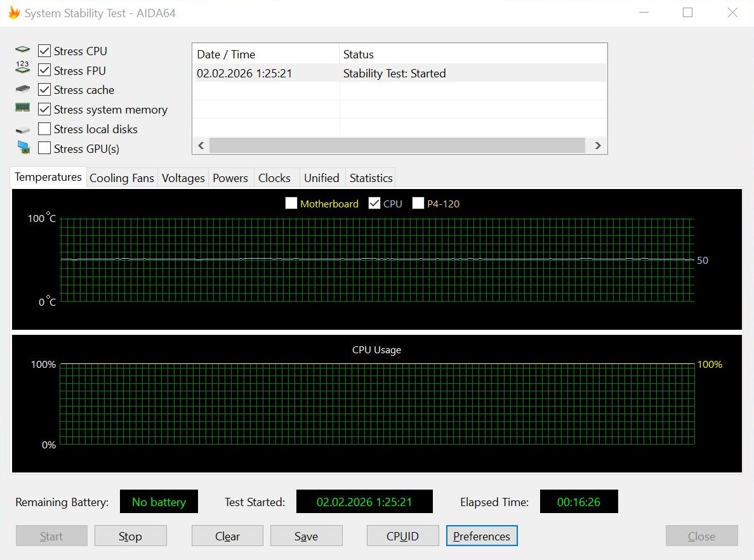Viewport: 754px width, 560px height.
Task: Click the cache chip icon beside Stress cache
Action: point(23,89)
